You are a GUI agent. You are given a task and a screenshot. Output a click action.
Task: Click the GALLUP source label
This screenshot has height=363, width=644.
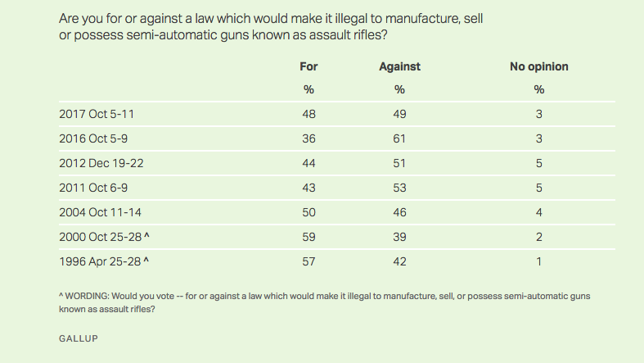79,337
